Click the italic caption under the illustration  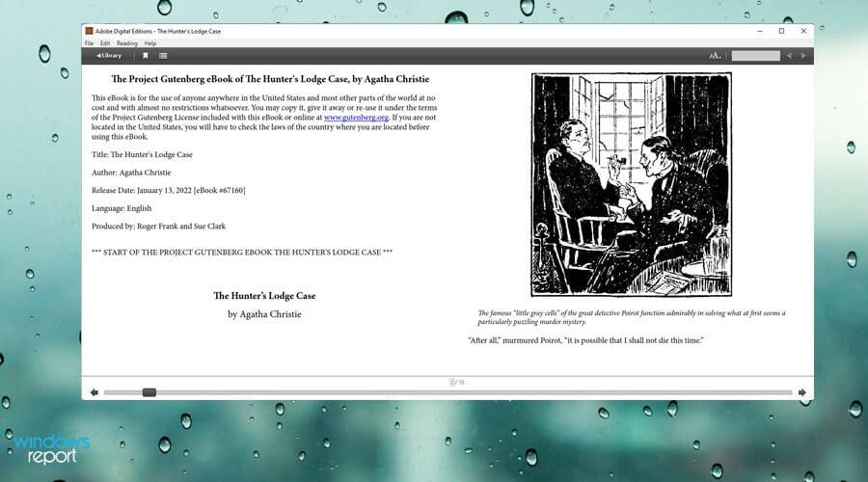pos(632,317)
